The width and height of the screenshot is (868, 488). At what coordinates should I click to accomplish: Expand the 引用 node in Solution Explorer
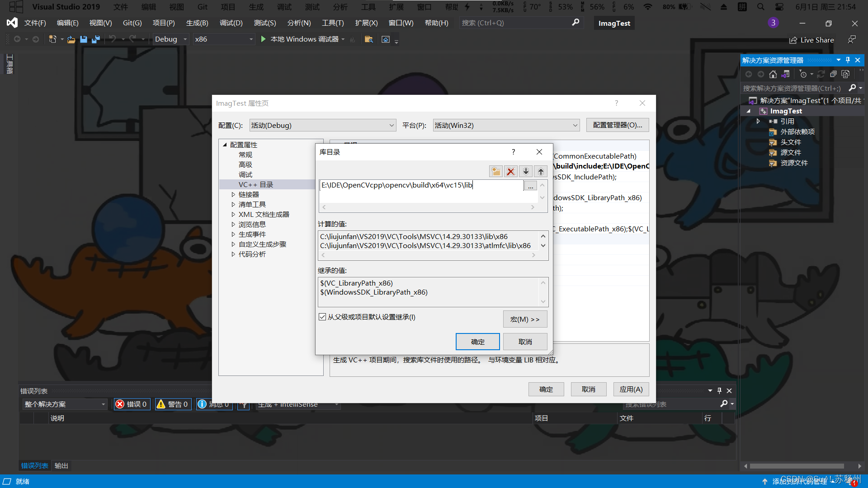coord(758,121)
